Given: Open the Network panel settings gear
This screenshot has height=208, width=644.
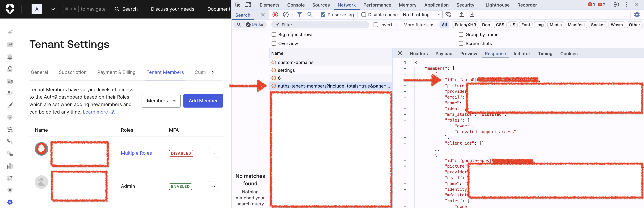Looking at the screenshot, I should pyautogui.click(x=637, y=15).
